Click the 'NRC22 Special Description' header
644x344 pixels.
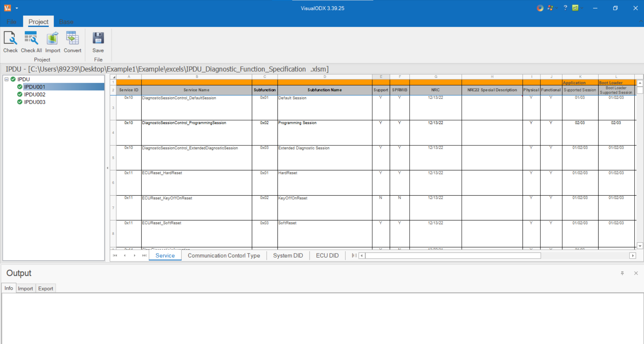tap(492, 90)
